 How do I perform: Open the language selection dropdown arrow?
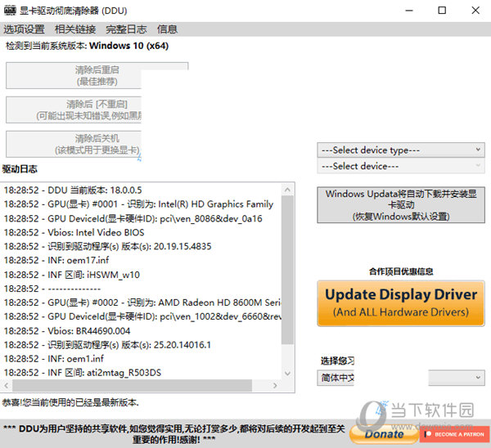coord(478,378)
